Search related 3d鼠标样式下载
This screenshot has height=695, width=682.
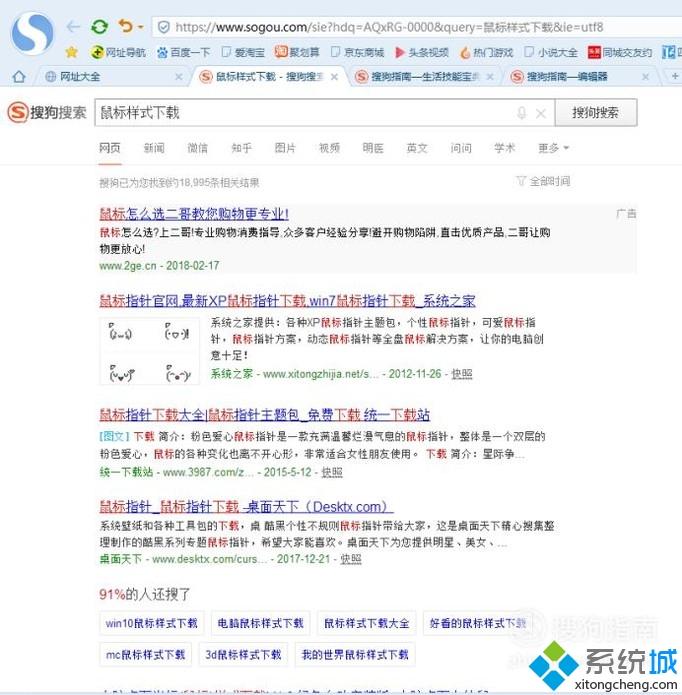coord(243,654)
